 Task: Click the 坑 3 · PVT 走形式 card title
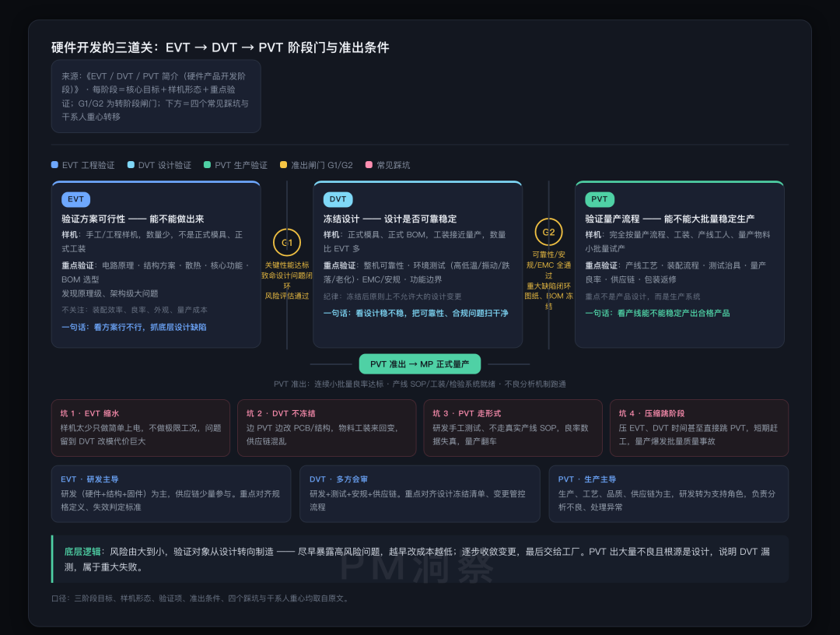click(x=467, y=413)
